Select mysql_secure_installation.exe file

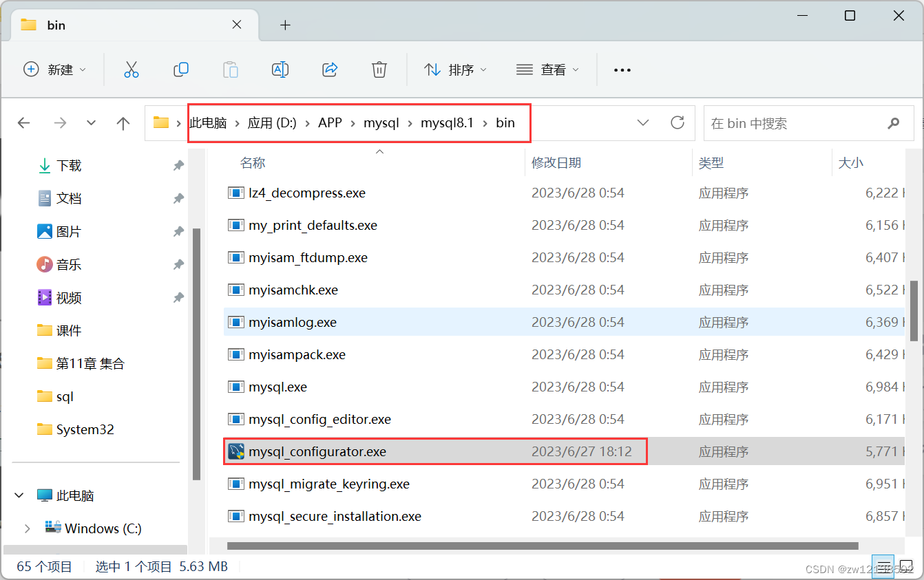coord(563,516)
